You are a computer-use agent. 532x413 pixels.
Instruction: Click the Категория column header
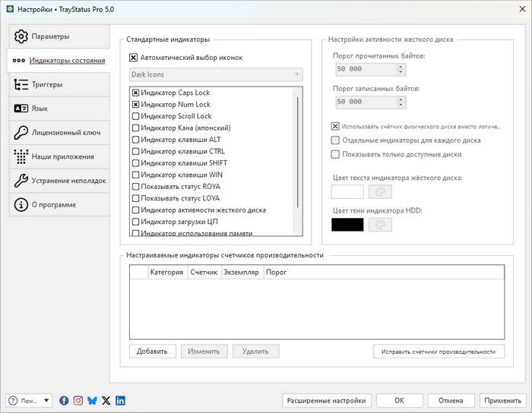(x=168, y=273)
